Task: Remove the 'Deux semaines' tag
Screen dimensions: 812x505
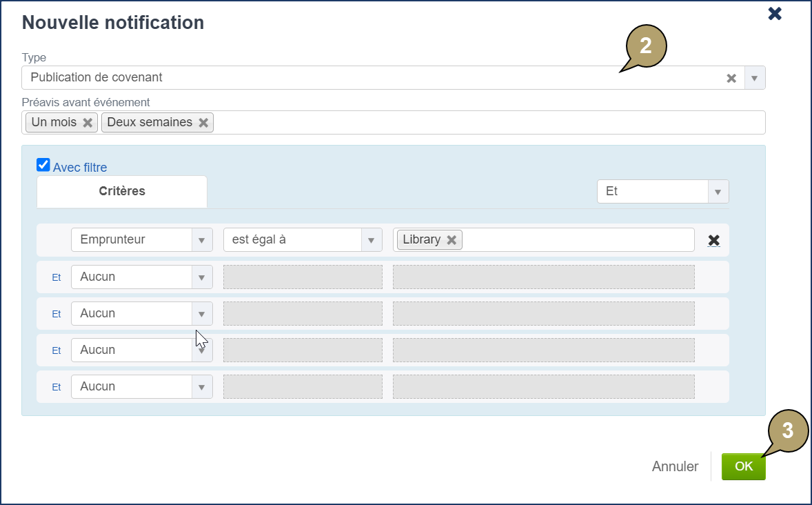Action: (203, 123)
